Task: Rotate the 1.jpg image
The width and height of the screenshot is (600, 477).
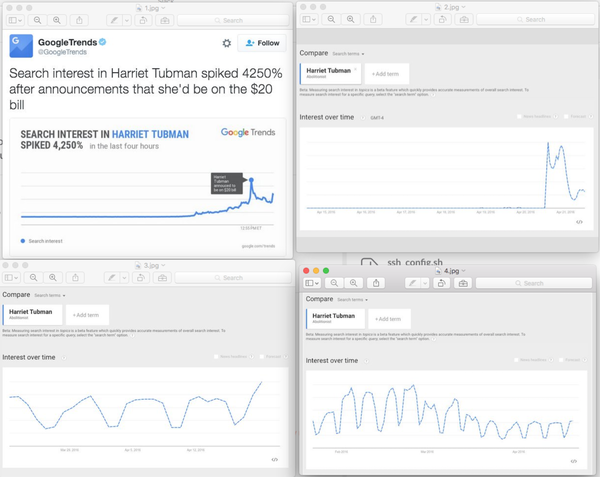Action: [x=143, y=20]
